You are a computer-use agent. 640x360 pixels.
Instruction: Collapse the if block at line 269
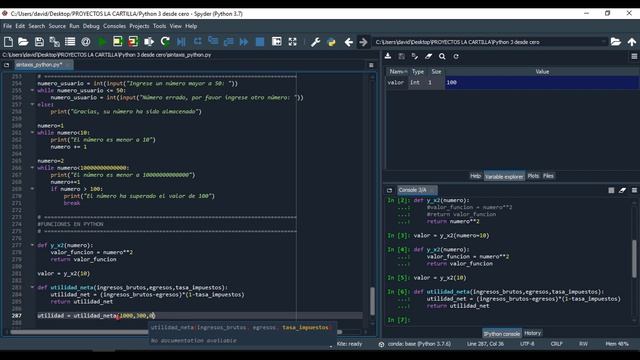32,189
